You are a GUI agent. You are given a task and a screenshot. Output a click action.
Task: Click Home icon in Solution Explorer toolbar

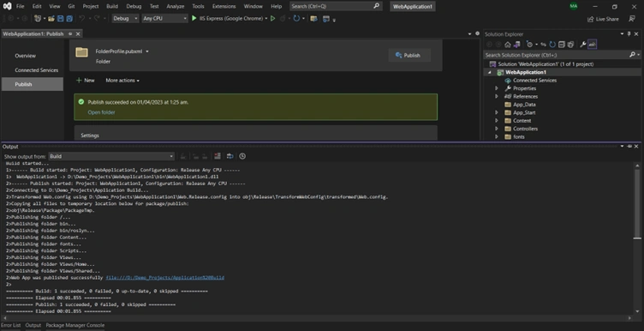coord(508,45)
